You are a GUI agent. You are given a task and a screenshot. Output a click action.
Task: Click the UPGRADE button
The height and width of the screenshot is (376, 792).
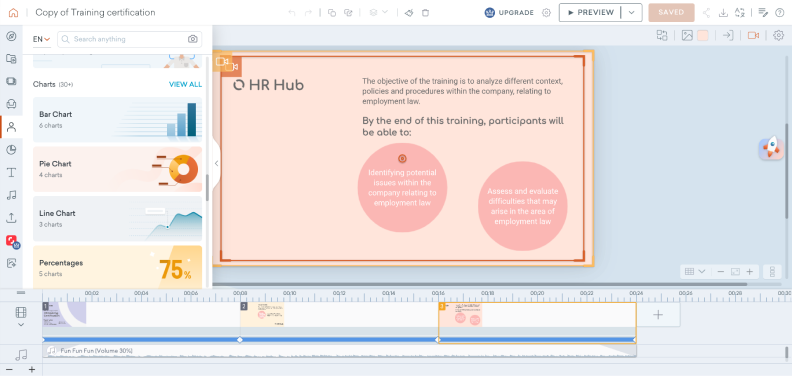509,13
